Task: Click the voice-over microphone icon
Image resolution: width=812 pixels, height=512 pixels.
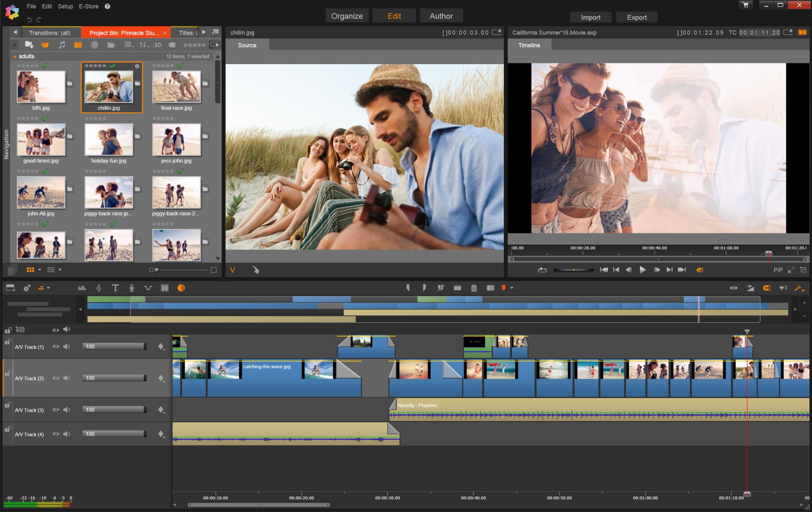Action: point(132,288)
